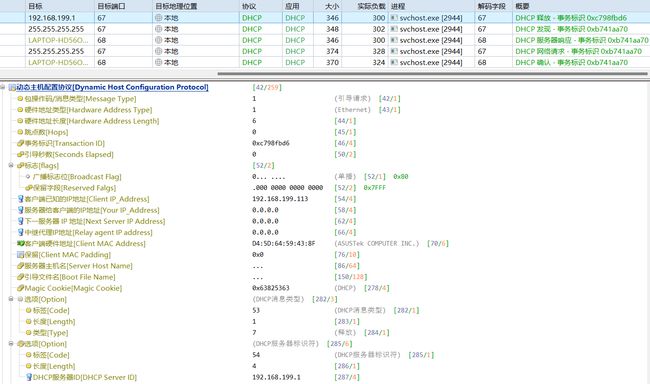Collapse the Dynamic Host Configuration Protocol root node
The height and width of the screenshot is (384, 650).
click(x=3, y=87)
